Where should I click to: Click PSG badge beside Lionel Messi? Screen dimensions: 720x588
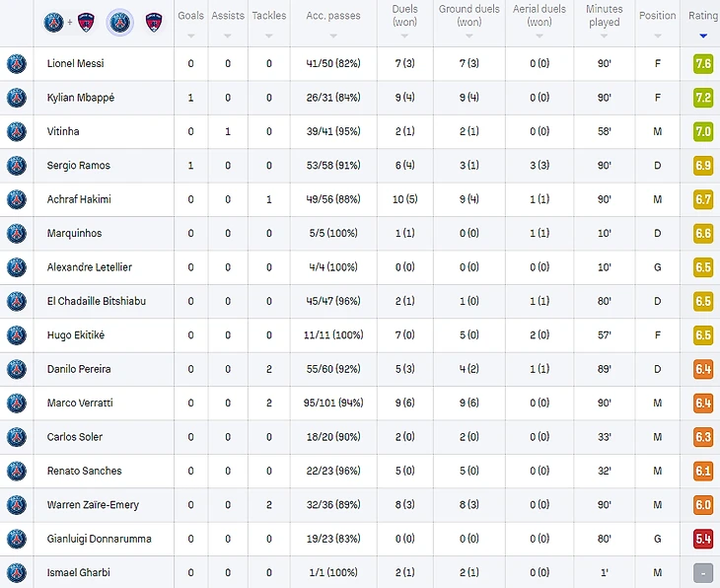point(17,63)
